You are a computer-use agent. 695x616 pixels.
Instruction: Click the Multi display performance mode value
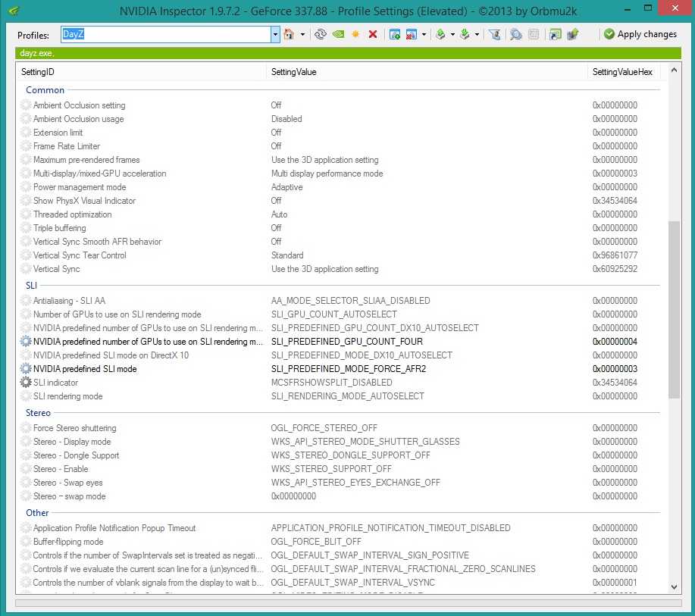pos(327,174)
